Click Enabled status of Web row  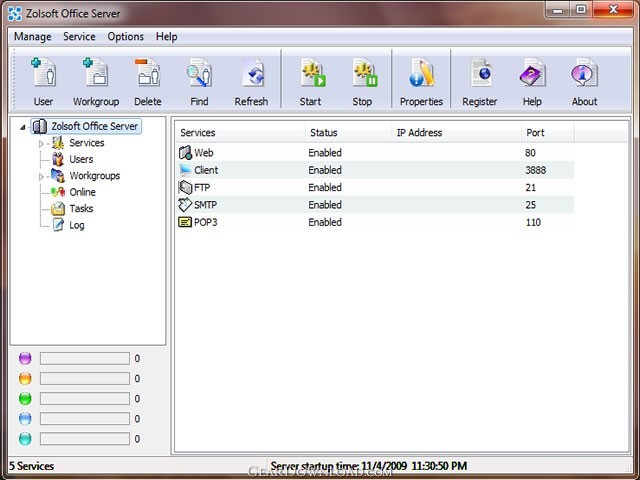click(x=325, y=153)
